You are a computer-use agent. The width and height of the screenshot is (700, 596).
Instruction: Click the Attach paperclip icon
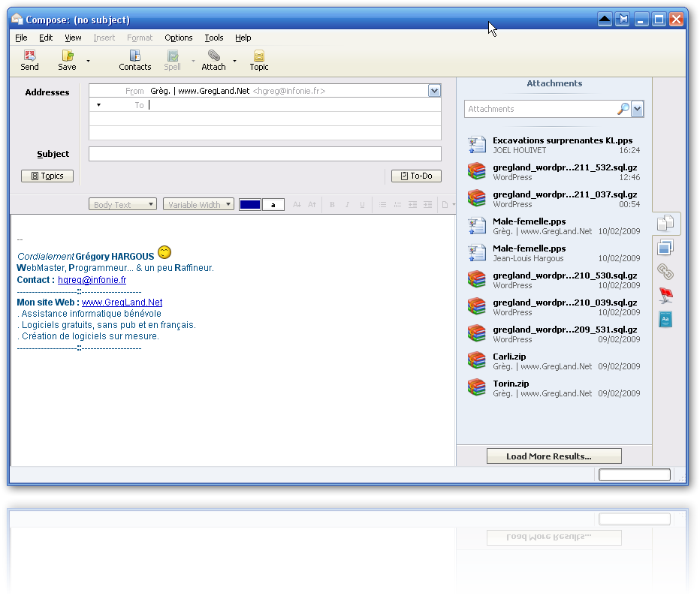point(213,56)
